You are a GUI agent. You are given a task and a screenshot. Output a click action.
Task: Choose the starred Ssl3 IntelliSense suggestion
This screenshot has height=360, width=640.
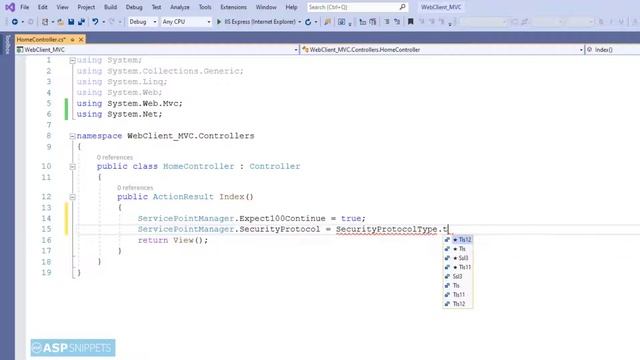[458, 258]
